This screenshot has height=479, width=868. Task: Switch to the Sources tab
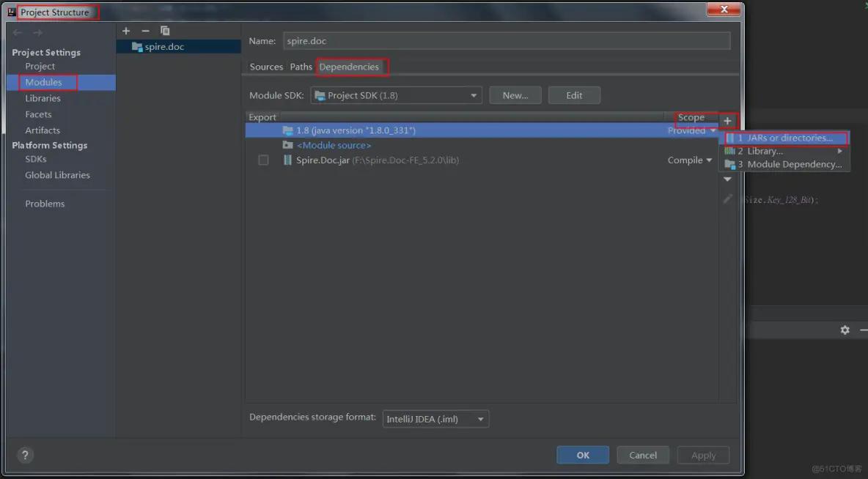pos(266,67)
